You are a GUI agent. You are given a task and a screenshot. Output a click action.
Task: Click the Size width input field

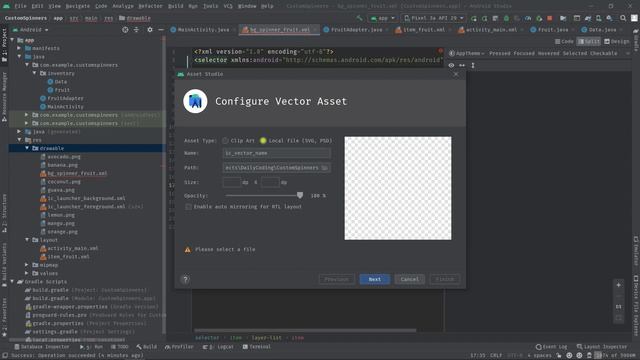(232, 182)
